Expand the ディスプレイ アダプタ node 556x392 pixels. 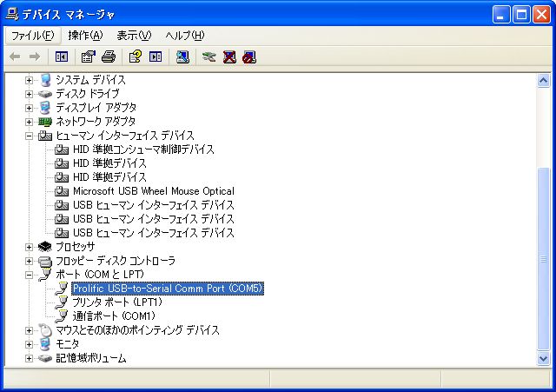(x=29, y=108)
